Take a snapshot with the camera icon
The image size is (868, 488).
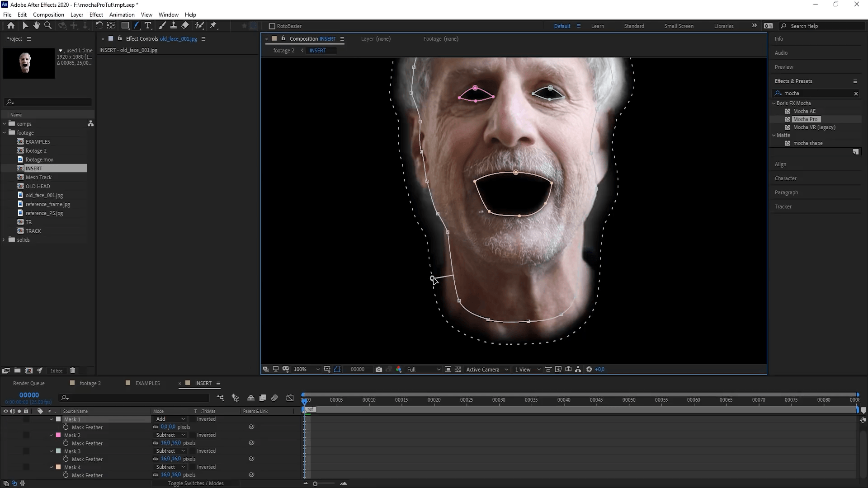coord(379,369)
